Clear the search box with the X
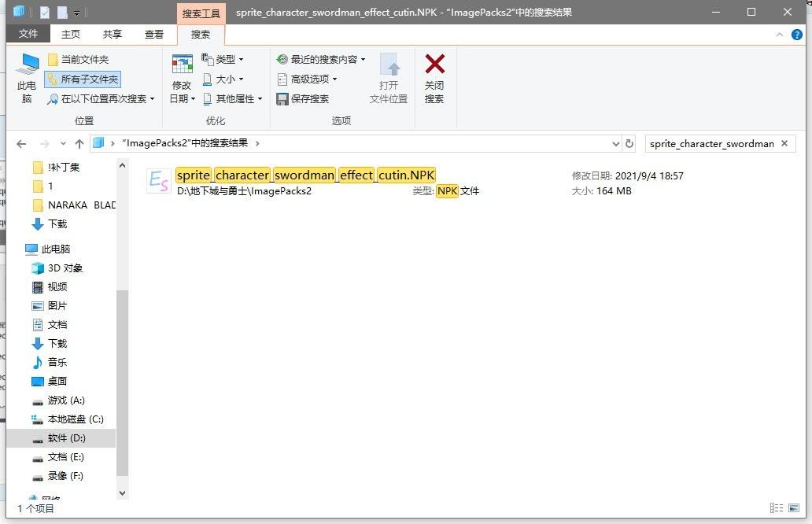The height and width of the screenshot is (524, 812). [783, 143]
